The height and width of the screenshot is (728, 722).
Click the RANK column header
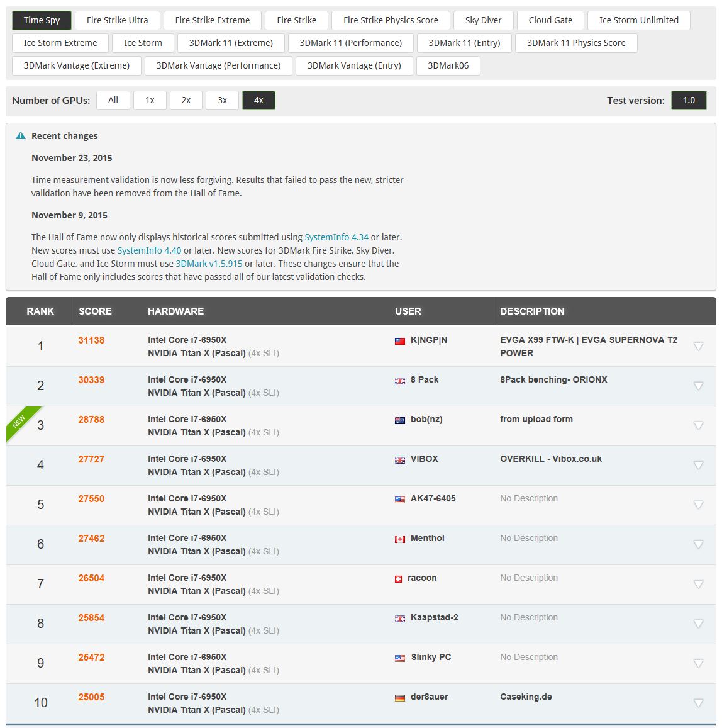(x=40, y=311)
